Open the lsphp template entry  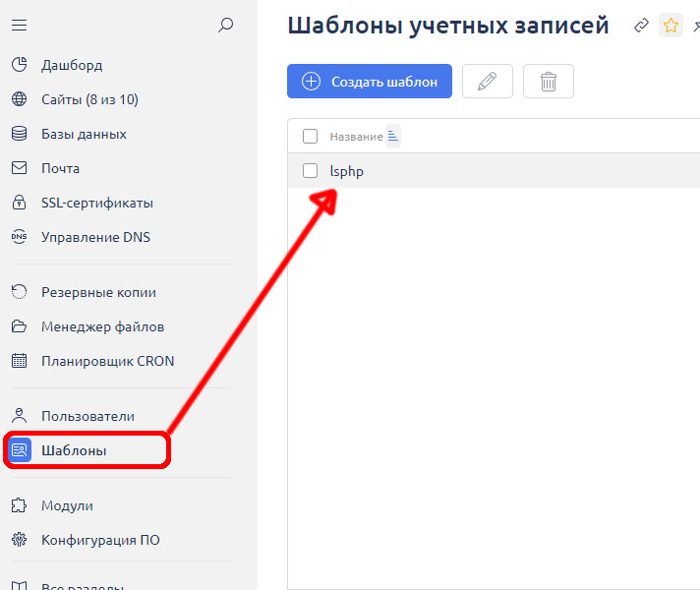[347, 171]
